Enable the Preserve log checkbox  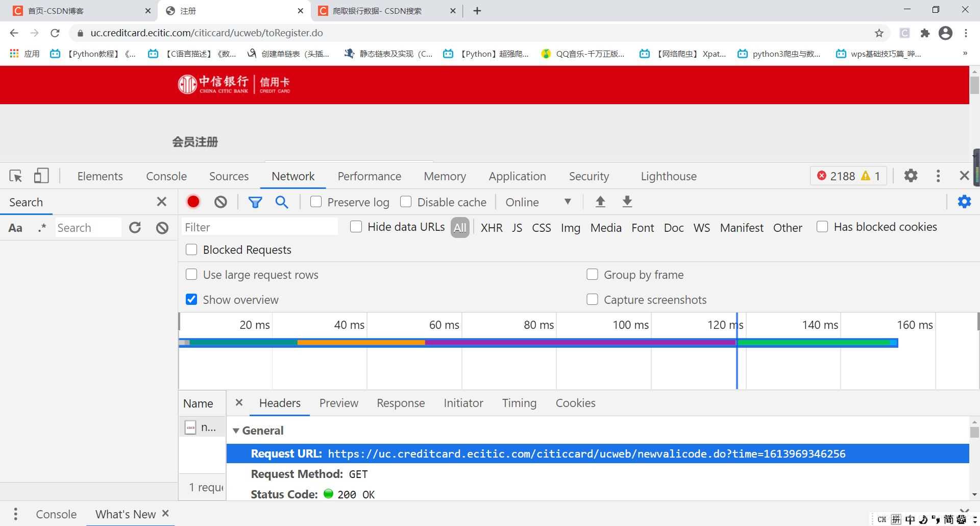(315, 201)
